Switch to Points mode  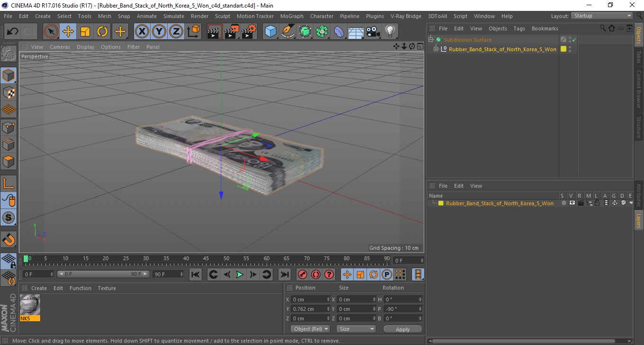[x=9, y=127]
